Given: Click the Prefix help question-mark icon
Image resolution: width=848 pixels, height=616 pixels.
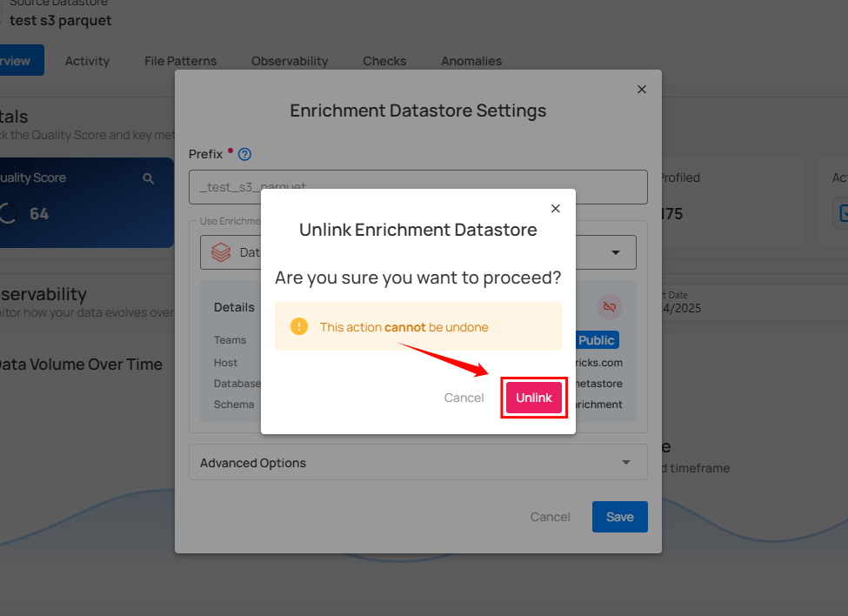Looking at the screenshot, I should 245,154.
